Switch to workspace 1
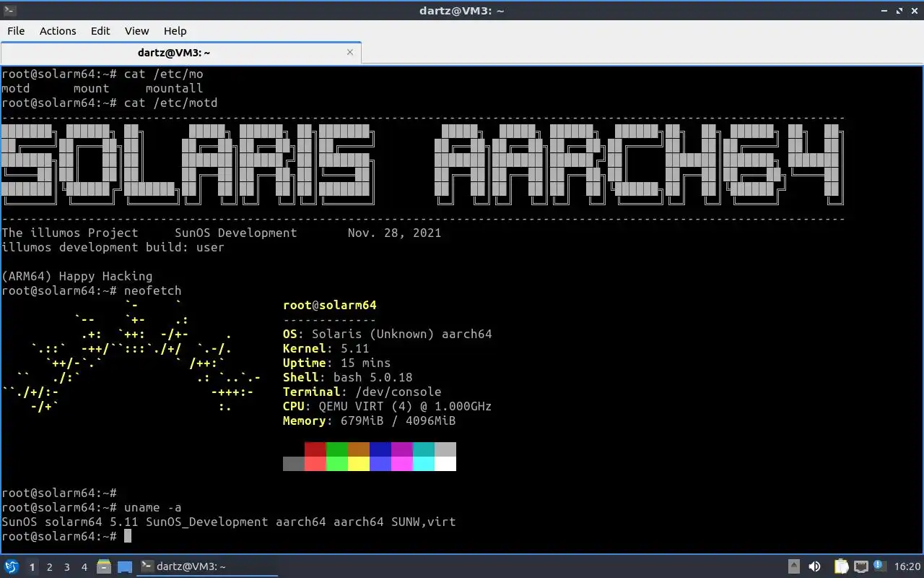This screenshot has height=578, width=924. coord(32,567)
